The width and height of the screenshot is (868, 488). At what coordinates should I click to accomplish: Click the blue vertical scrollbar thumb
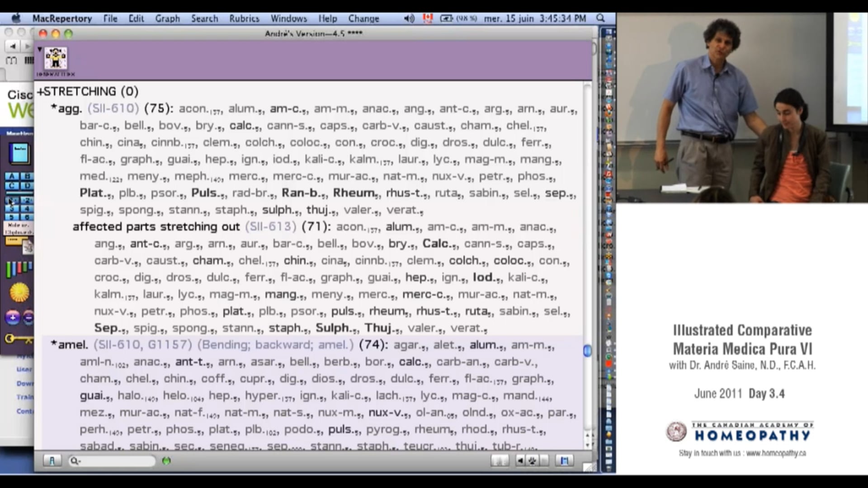[x=587, y=351]
